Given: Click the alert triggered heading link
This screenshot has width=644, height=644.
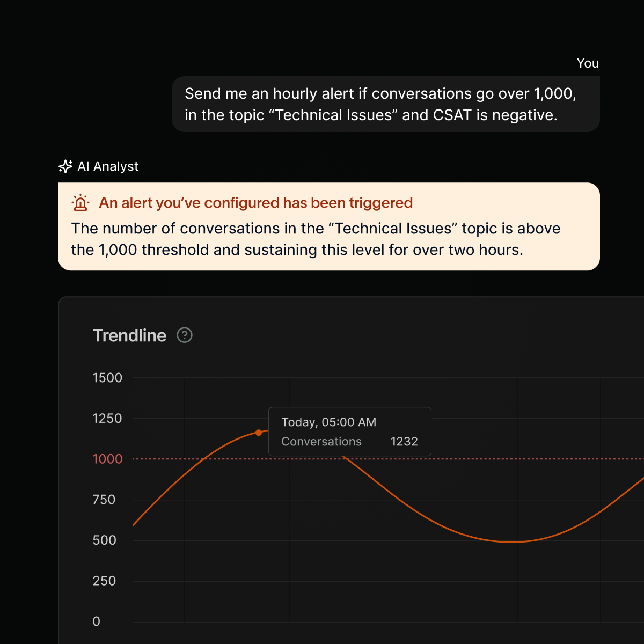Looking at the screenshot, I should click(255, 203).
